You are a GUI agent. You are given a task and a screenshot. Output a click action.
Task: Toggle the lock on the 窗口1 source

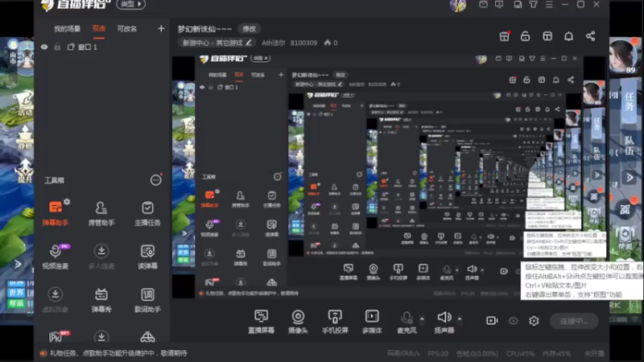57,47
